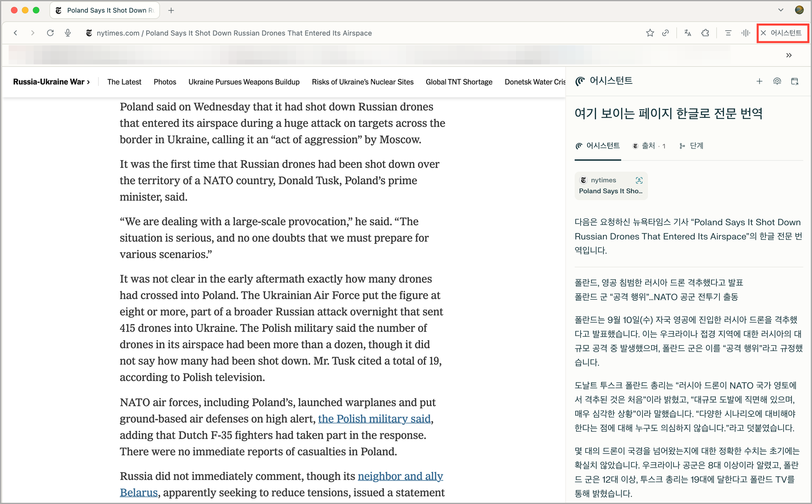This screenshot has height=504, width=812.
Task: Open the translate page icon
Action: point(688,33)
